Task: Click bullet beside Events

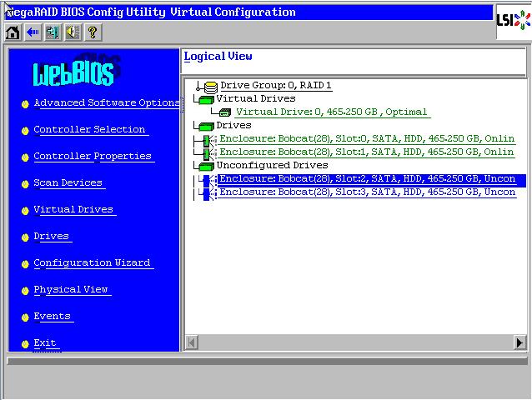Action: (x=25, y=317)
